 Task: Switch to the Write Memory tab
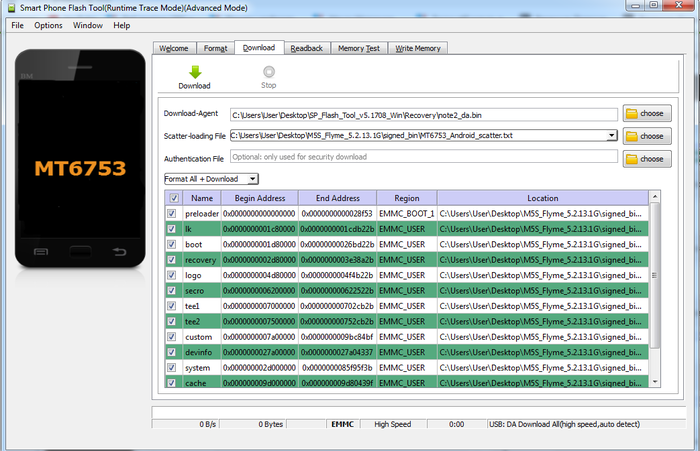point(418,48)
